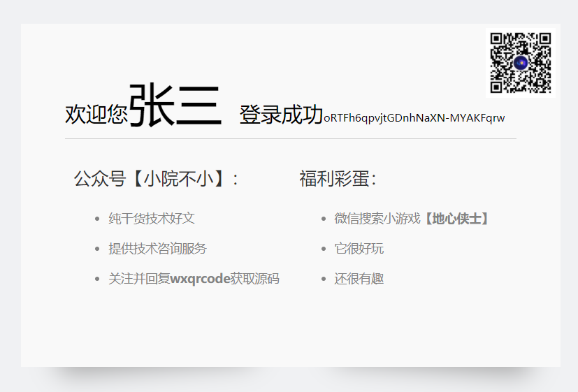The image size is (578, 392).
Task: Click the openid string starting with oRTFh6
Action: 414,117
